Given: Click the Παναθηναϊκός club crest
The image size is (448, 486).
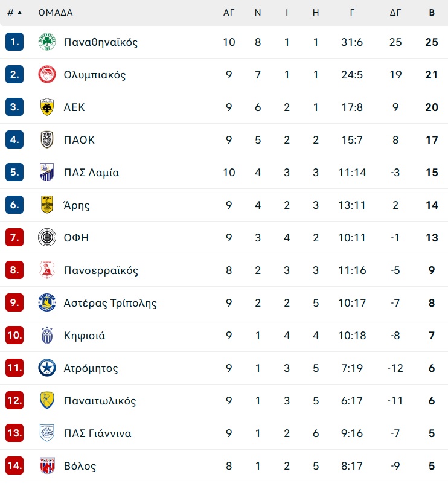Looking at the screenshot, I should click(x=47, y=42).
